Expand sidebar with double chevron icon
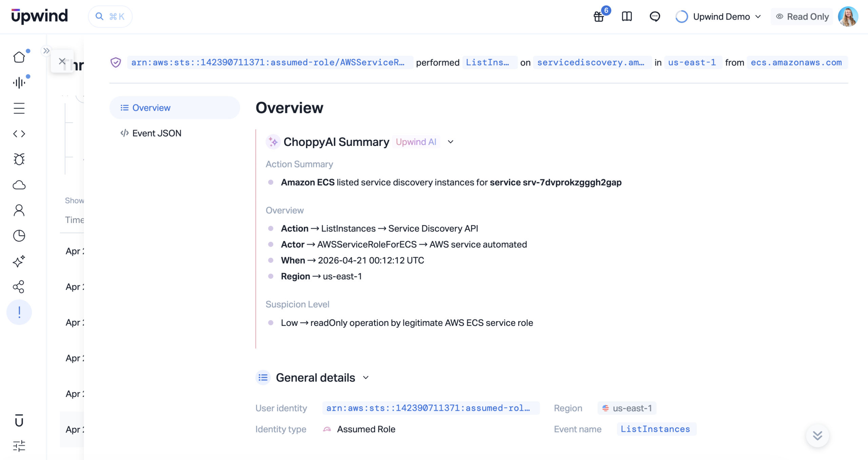Image resolution: width=868 pixels, height=460 pixels. [46, 50]
